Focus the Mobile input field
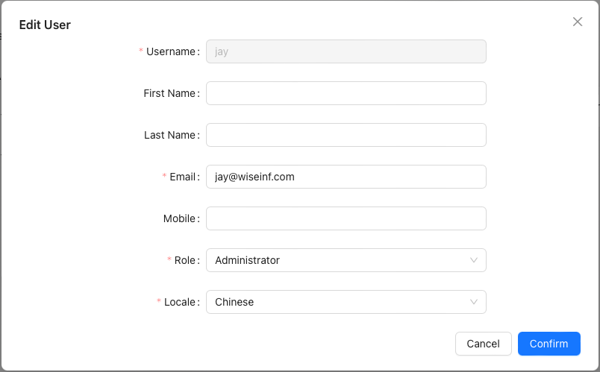This screenshot has width=600, height=372. click(346, 218)
